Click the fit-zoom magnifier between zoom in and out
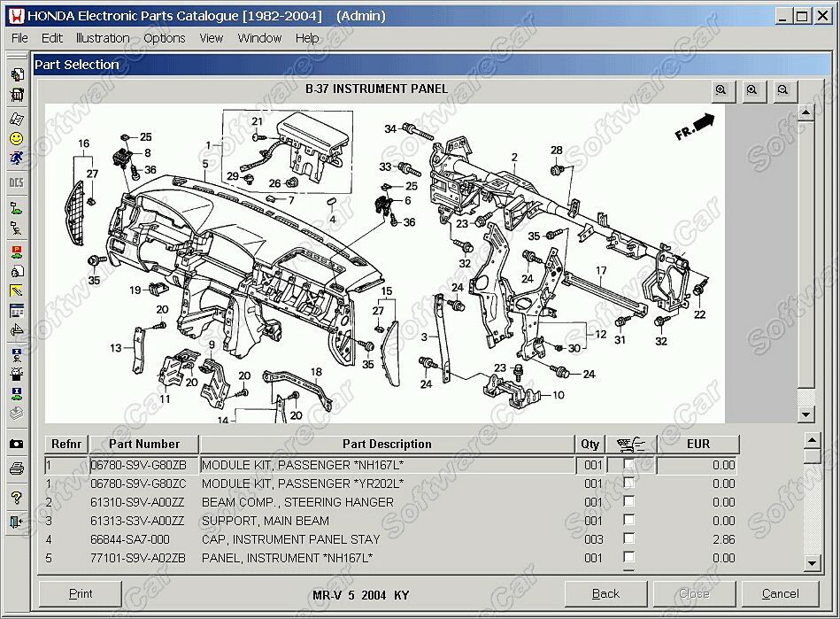This screenshot has width=840, height=619. 752,90
